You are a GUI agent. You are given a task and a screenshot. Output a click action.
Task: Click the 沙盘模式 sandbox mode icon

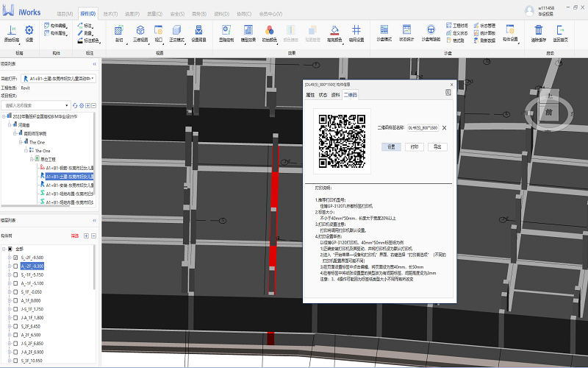coord(384,29)
